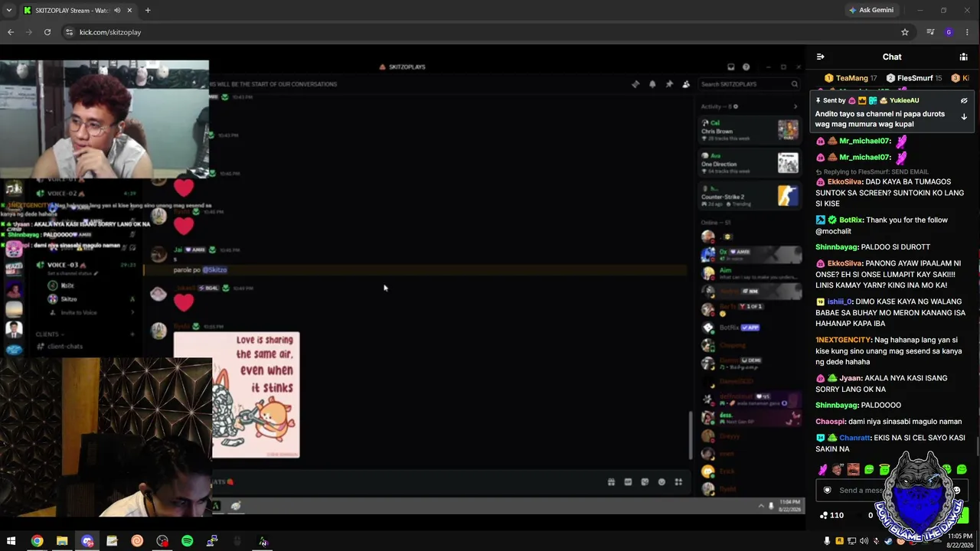980x551 pixels.
Task: Close the SKITZOPLAY Stream tab
Action: pos(129,10)
